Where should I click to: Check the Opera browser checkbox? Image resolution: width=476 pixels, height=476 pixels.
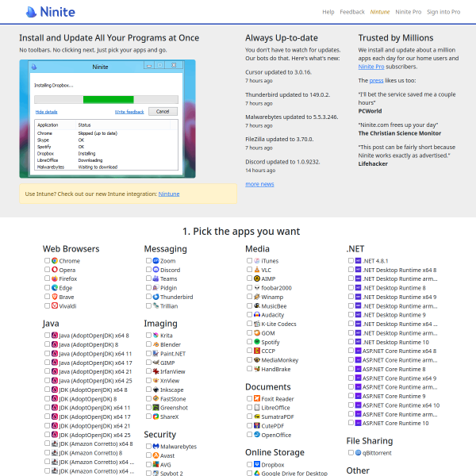coord(46,270)
